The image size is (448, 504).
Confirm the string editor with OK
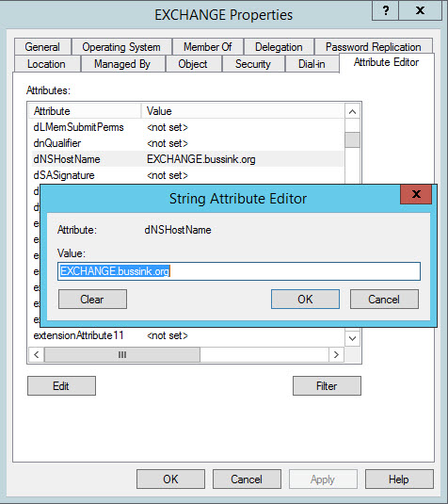click(305, 300)
